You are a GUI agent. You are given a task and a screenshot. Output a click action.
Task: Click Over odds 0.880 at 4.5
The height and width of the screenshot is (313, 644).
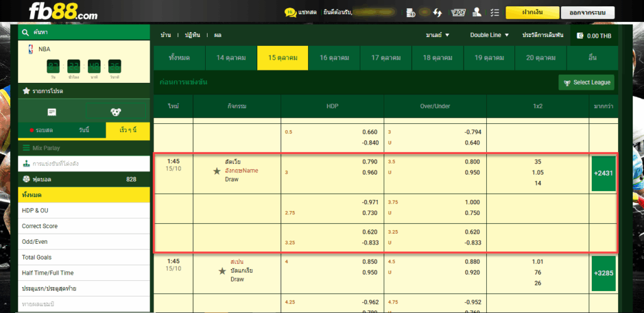click(x=472, y=261)
